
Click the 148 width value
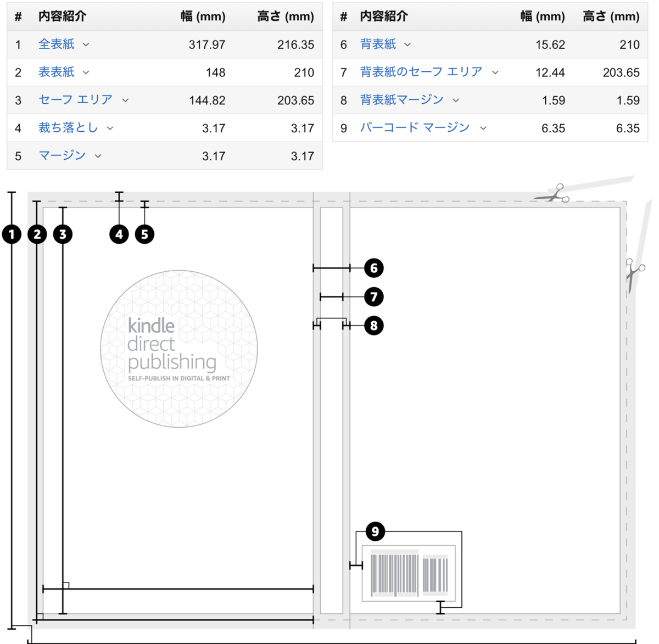(216, 72)
